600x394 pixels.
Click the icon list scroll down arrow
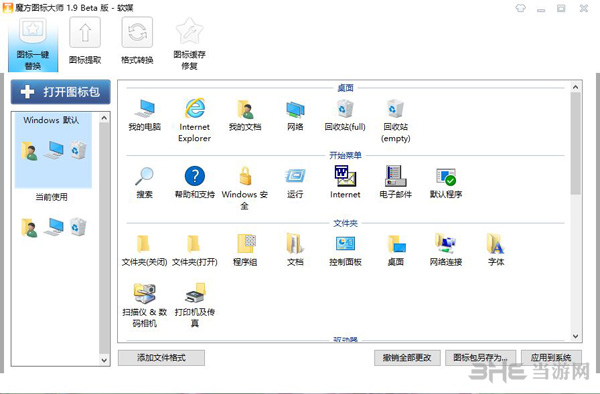point(575,336)
